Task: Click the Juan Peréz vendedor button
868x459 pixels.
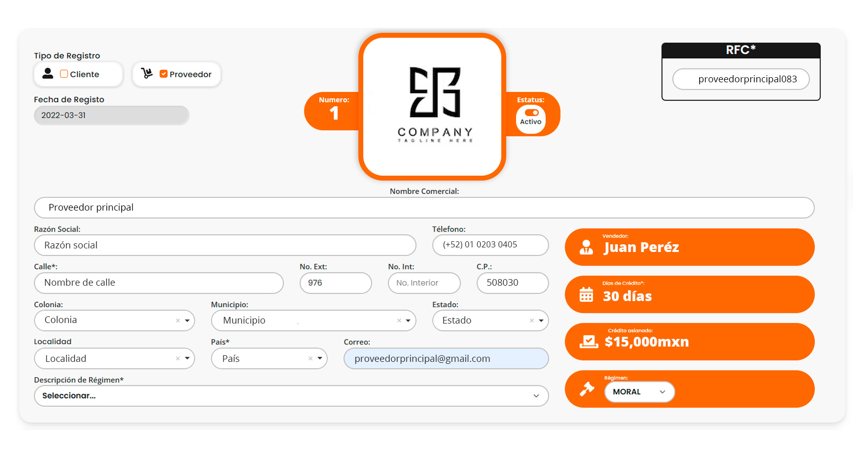Action: pos(689,247)
